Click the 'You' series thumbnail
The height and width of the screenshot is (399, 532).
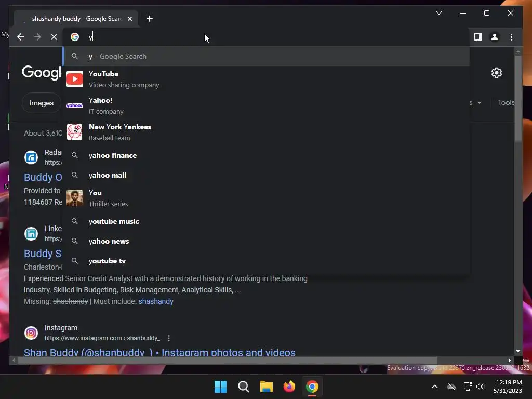pos(75,198)
